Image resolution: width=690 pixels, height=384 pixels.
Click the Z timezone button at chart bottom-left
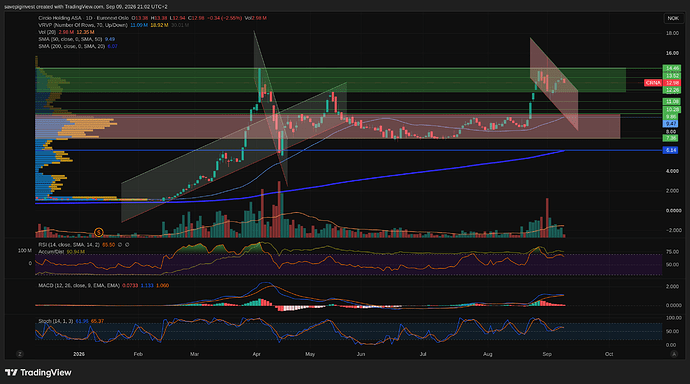click(x=20, y=354)
